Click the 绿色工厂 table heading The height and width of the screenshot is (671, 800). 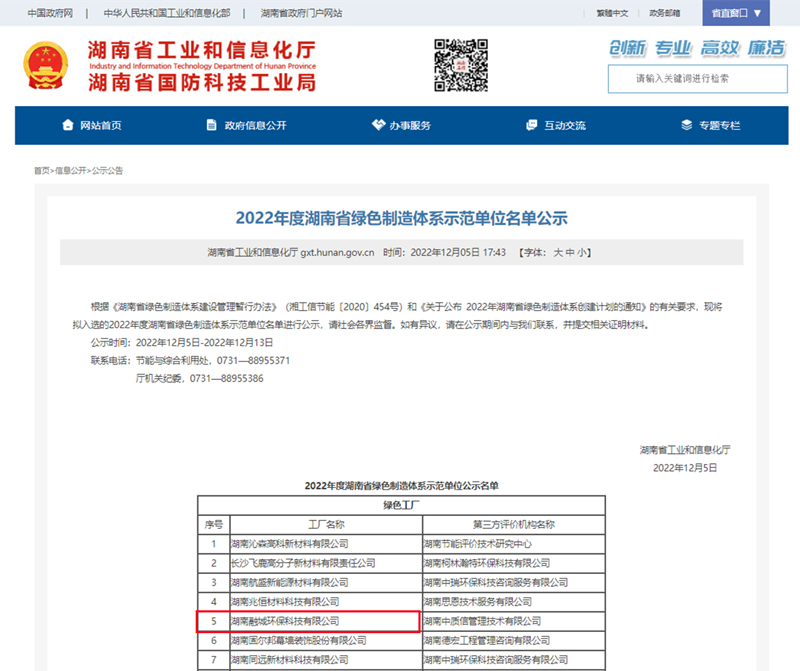pos(402,505)
